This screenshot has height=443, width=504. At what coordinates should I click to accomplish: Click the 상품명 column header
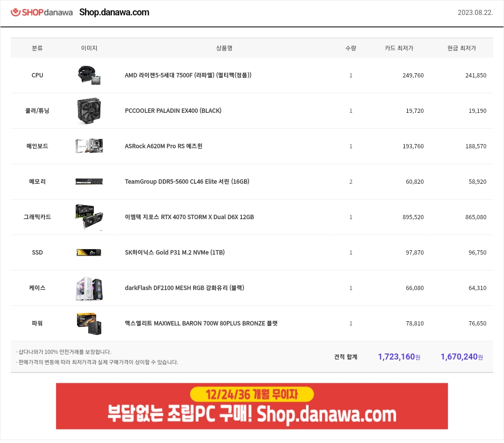224,48
